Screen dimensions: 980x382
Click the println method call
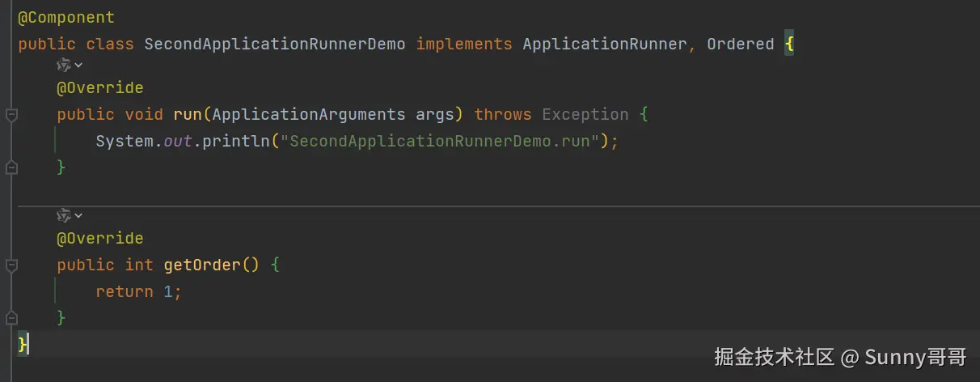point(235,141)
